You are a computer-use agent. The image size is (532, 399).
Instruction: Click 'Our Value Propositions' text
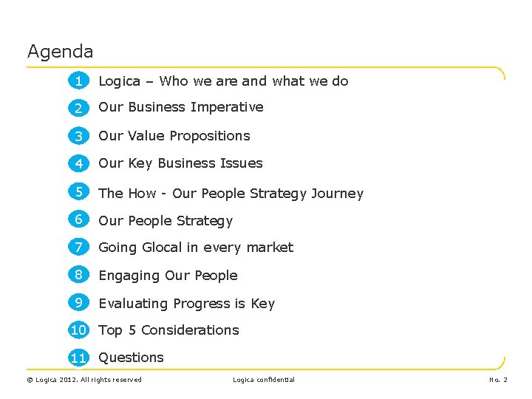(x=174, y=136)
